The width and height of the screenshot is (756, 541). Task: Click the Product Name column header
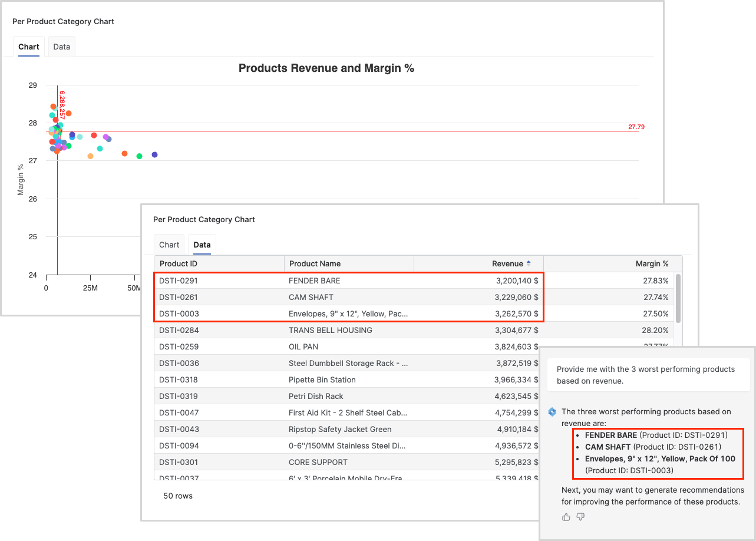pos(315,264)
